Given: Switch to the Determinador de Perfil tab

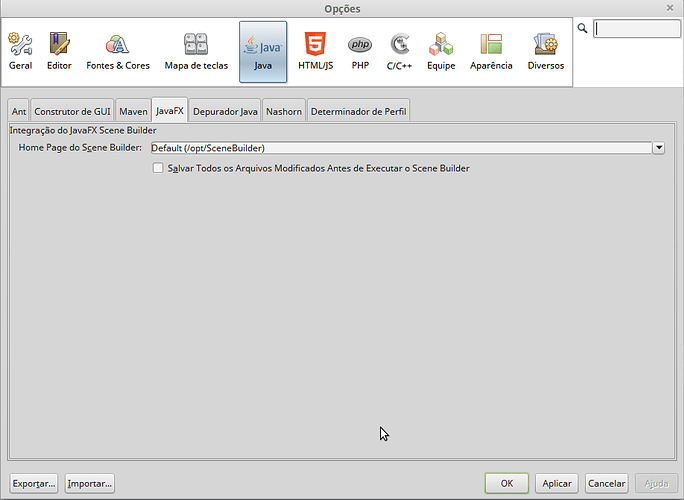Looking at the screenshot, I should [x=358, y=111].
